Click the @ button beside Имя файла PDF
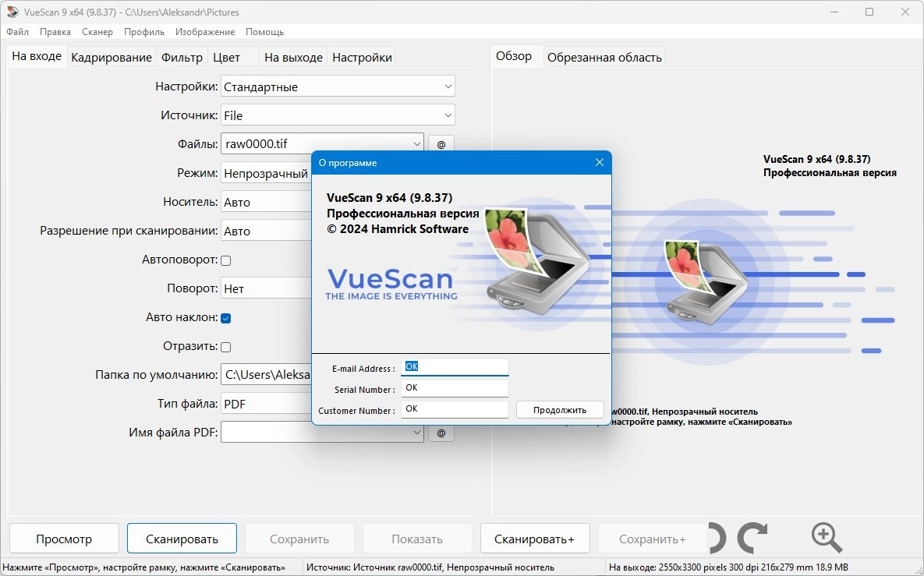 point(441,433)
